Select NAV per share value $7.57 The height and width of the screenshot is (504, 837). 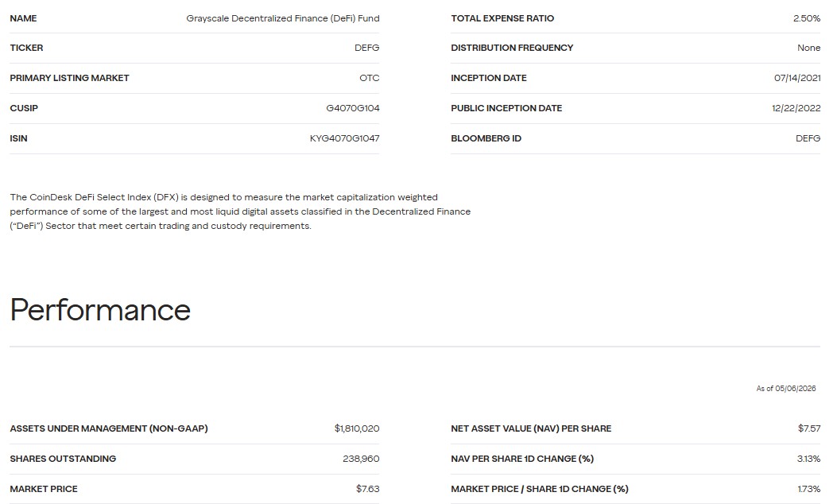click(x=809, y=428)
